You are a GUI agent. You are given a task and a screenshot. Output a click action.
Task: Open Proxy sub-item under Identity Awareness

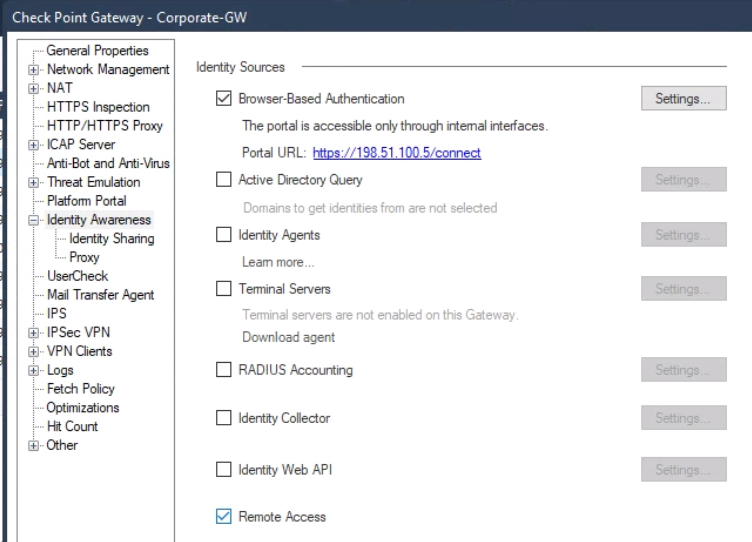(x=84, y=258)
